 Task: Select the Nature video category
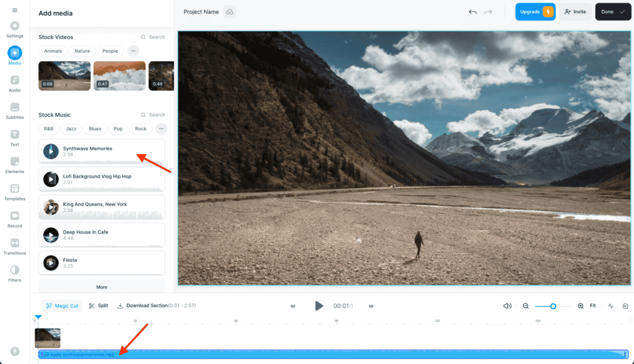coord(82,51)
